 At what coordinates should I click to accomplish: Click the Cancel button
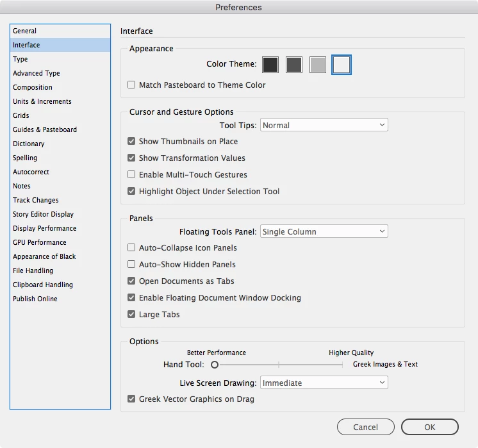(x=365, y=427)
